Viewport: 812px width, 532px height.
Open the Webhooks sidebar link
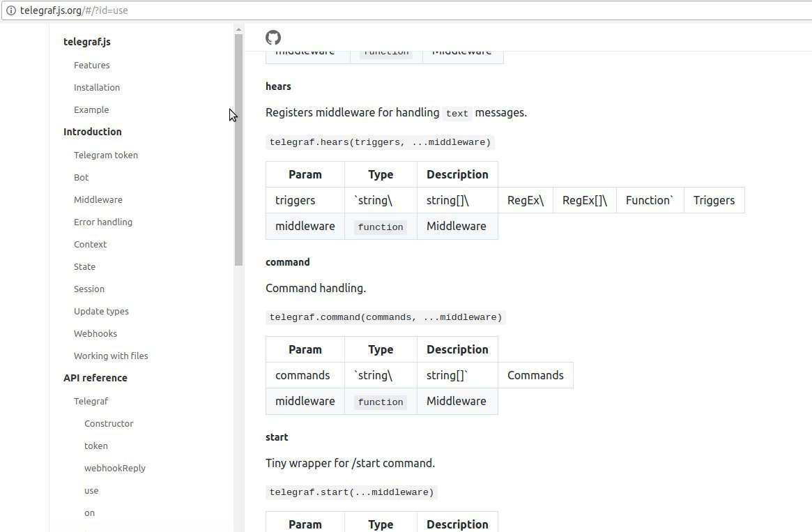95,333
